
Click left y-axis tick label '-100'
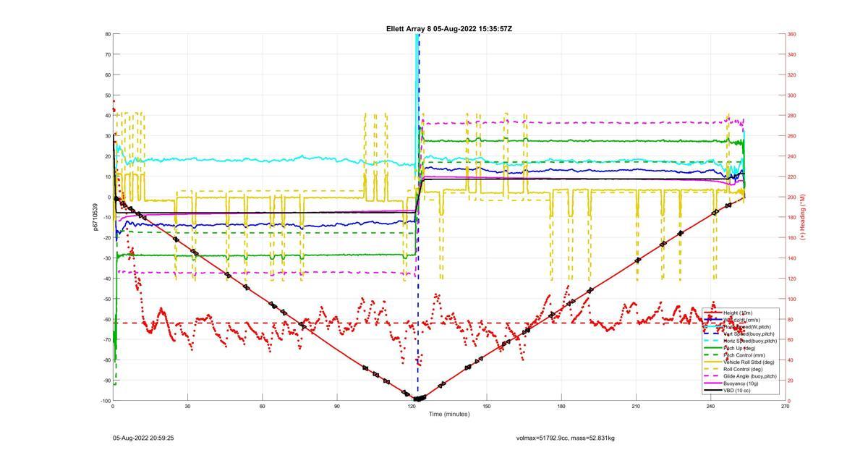(x=106, y=401)
